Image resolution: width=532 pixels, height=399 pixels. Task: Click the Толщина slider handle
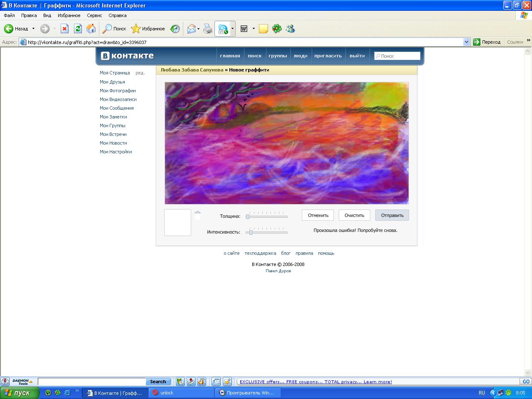[248, 217]
